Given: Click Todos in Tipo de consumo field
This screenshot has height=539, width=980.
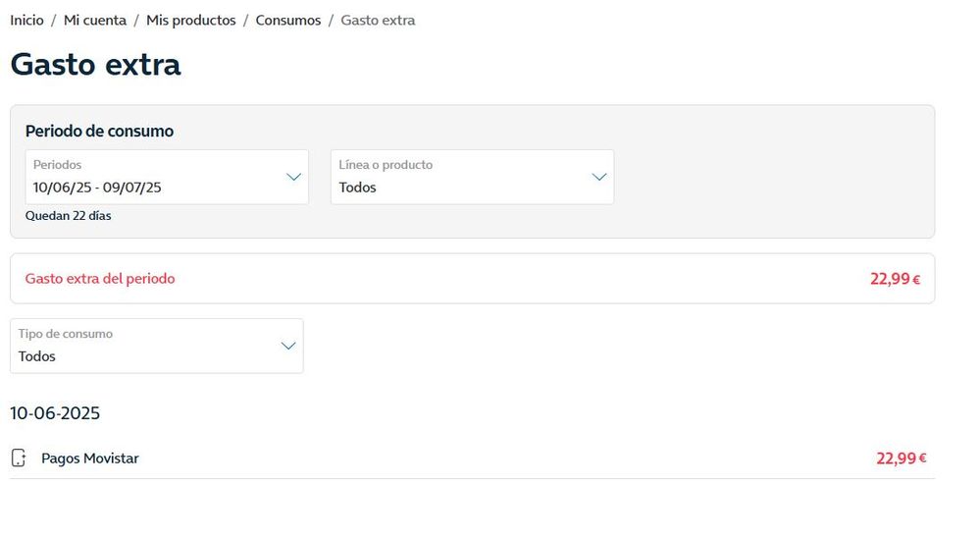Looking at the screenshot, I should point(37,356).
